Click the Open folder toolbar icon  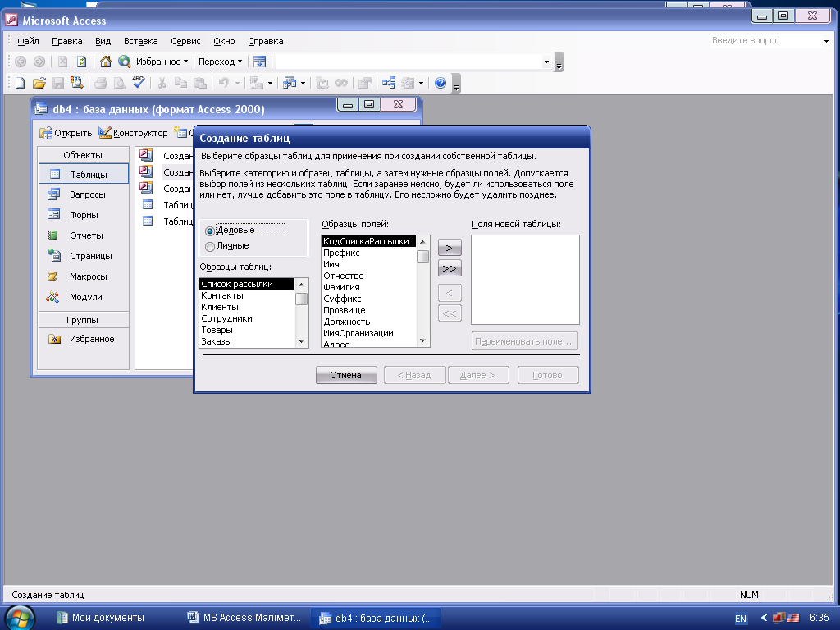pos(39,83)
